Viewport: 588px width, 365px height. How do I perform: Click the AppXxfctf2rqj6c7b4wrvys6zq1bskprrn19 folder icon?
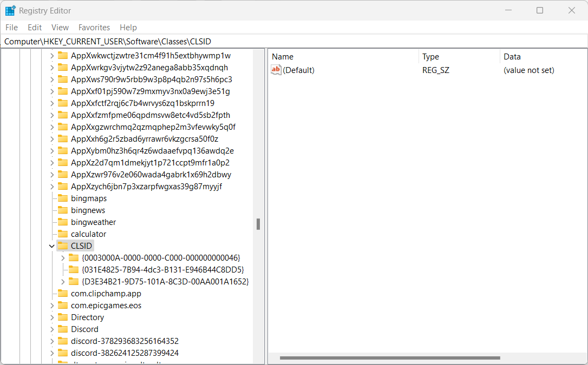(63, 103)
